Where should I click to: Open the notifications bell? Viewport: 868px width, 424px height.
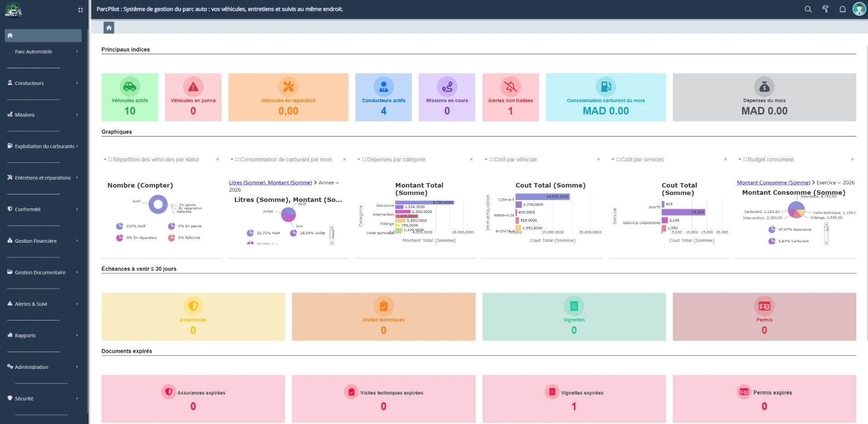pos(842,9)
